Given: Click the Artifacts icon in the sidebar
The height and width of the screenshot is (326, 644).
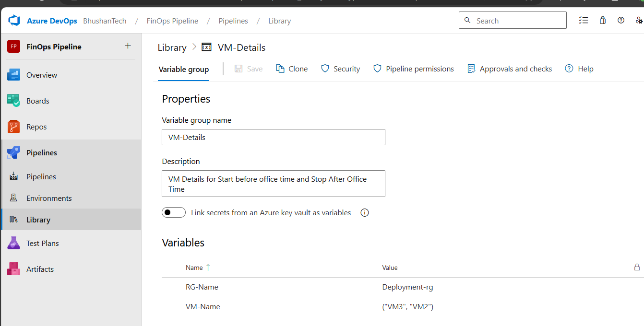Looking at the screenshot, I should coord(13,269).
